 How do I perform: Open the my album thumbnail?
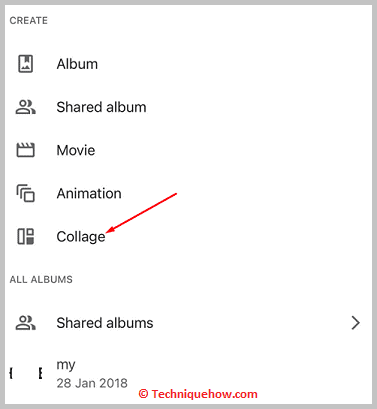pos(26,373)
